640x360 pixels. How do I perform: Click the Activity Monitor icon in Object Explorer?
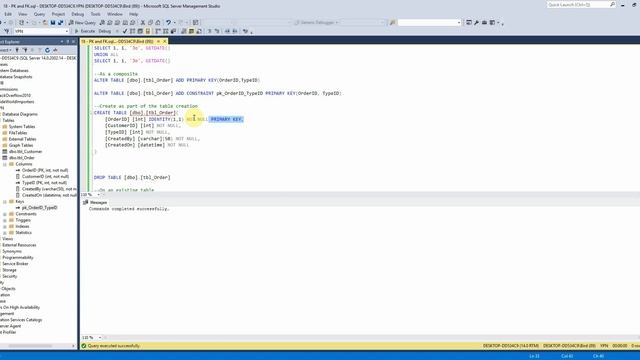click(55, 50)
